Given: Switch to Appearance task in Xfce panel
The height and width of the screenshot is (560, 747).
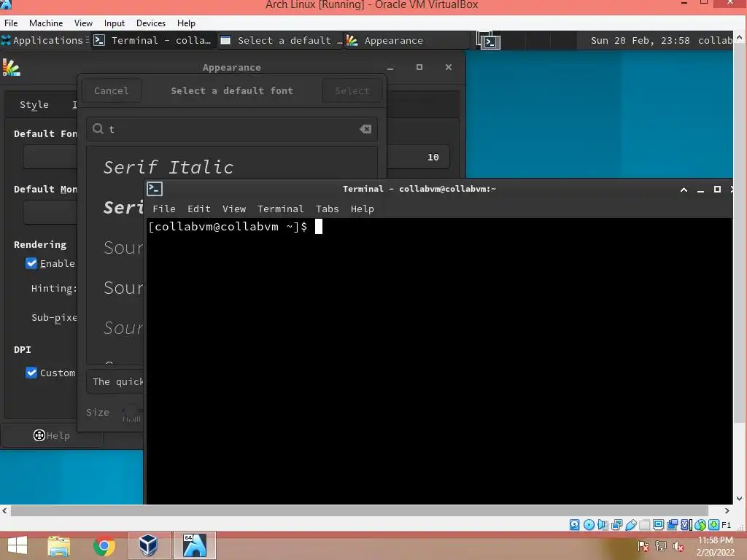Looking at the screenshot, I should click(x=407, y=41).
